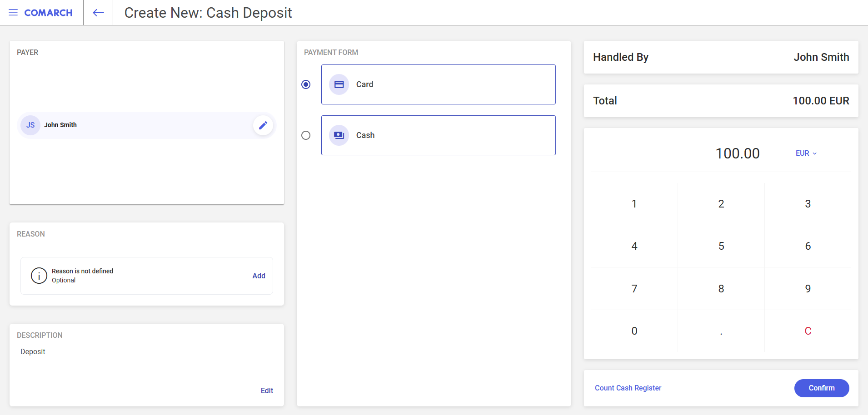Open the EUR currency dropdown
Screen dimensions: 868x415
pyautogui.click(x=806, y=153)
